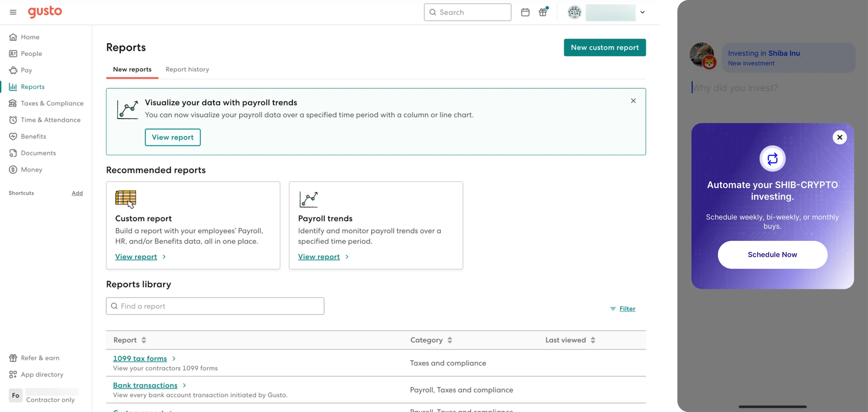Image resolution: width=868 pixels, height=412 pixels.
Task: Open Time & Attendance from the sidebar
Action: [x=51, y=119]
